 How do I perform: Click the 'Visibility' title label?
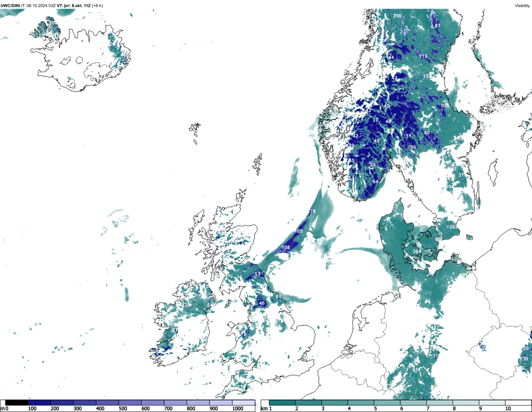click(522, 5)
